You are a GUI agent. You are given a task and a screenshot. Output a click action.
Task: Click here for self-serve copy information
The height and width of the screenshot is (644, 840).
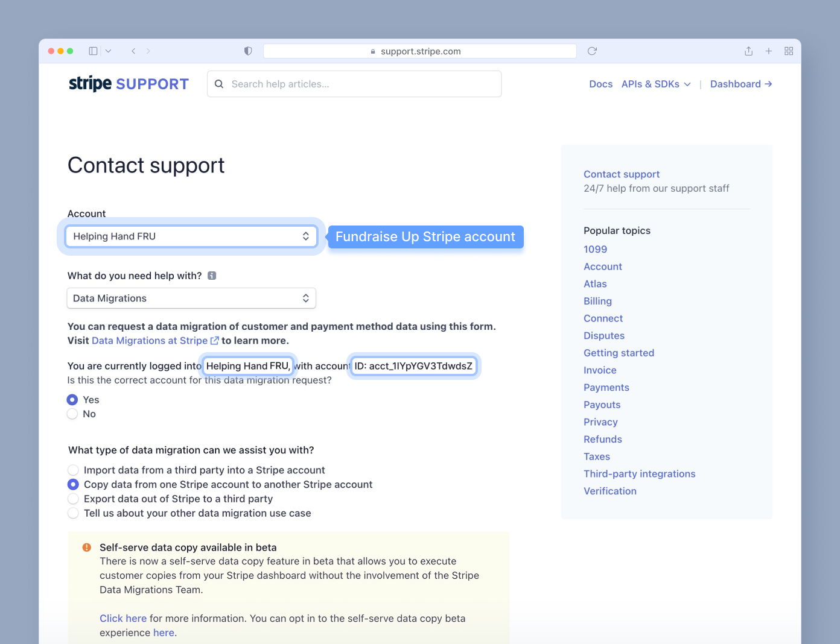pos(123,618)
